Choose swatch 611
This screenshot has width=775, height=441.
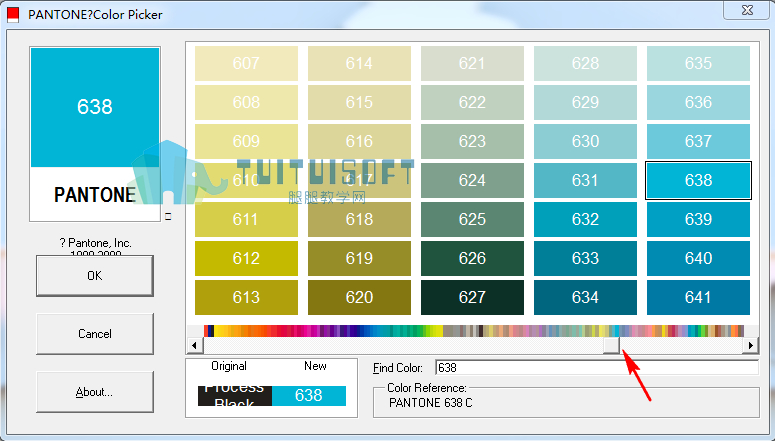click(246, 219)
